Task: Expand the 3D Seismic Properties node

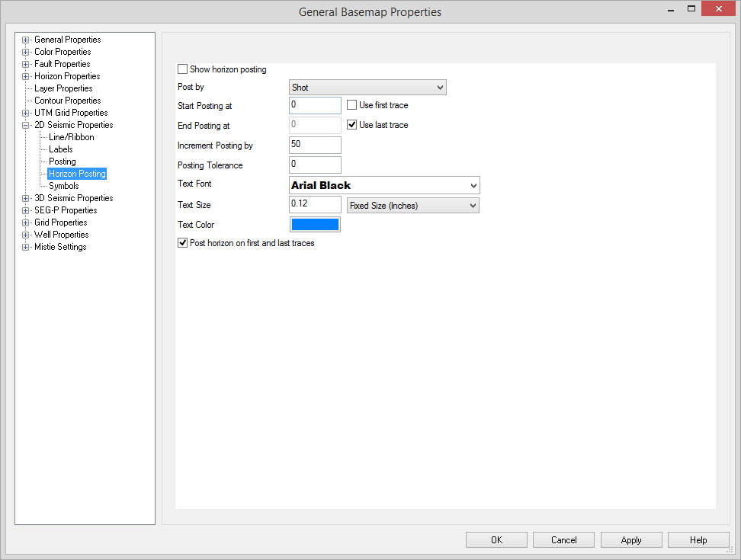Action: (26, 198)
